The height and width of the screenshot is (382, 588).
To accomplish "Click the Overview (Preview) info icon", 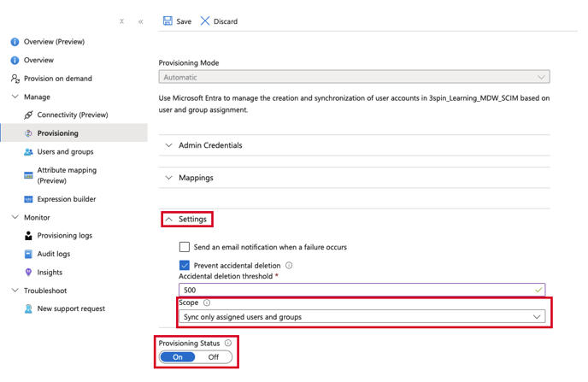I will (15, 42).
